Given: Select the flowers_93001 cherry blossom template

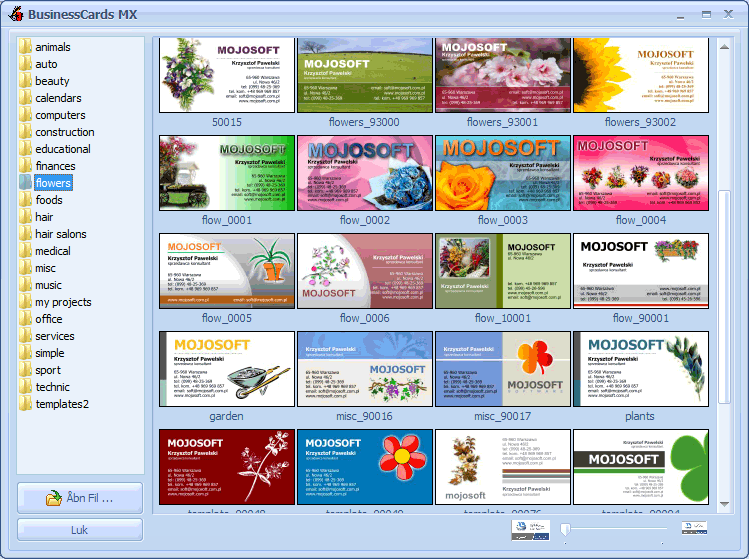Looking at the screenshot, I should point(503,75).
